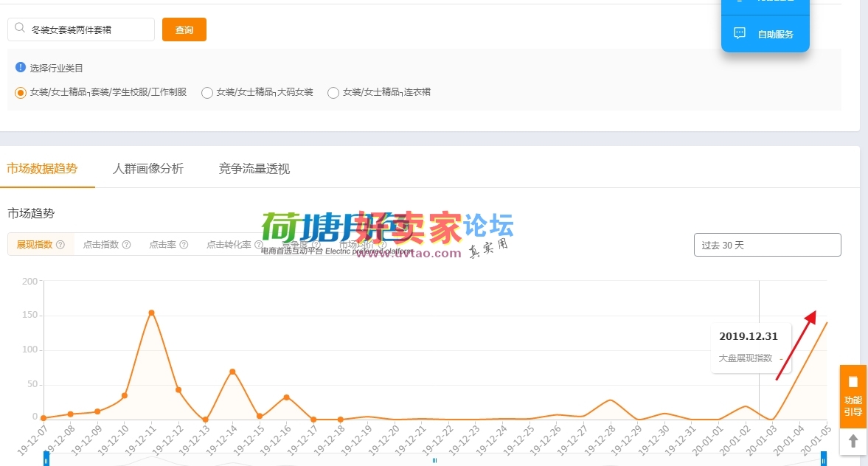This screenshot has width=868, height=466.
Task: Open the 过去 30 天 date range dropdown
Action: pyautogui.click(x=767, y=245)
